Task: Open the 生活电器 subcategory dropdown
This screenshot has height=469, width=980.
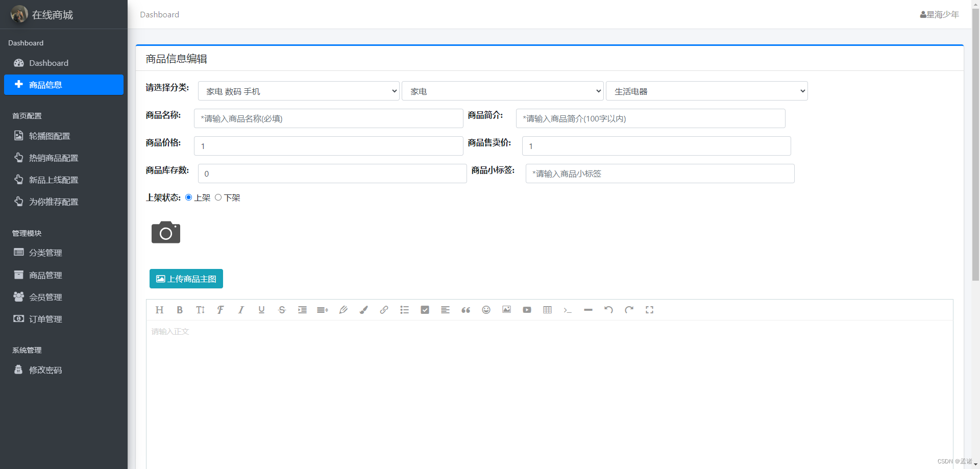Action: click(x=706, y=91)
